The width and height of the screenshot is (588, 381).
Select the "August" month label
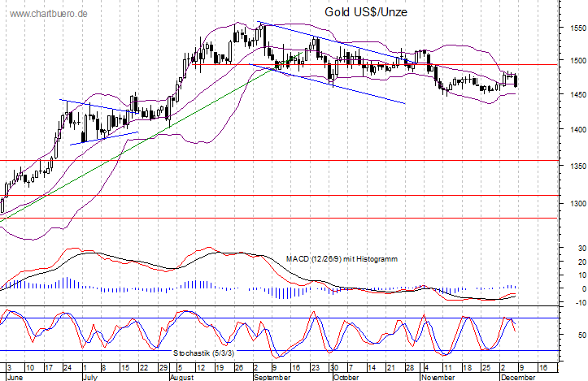(x=182, y=377)
